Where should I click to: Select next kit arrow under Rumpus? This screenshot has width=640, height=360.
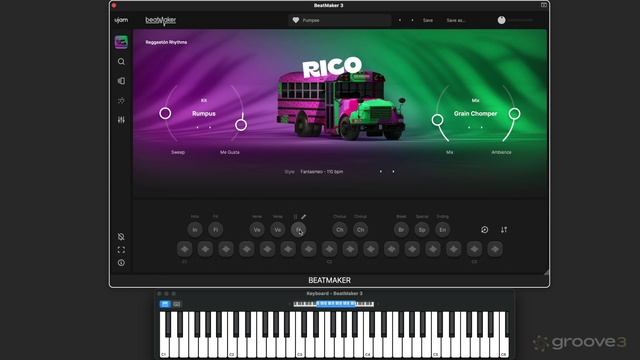point(210,127)
